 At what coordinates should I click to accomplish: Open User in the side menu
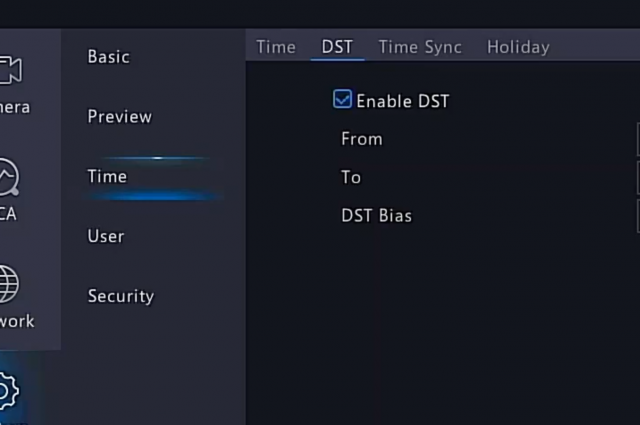click(x=106, y=236)
